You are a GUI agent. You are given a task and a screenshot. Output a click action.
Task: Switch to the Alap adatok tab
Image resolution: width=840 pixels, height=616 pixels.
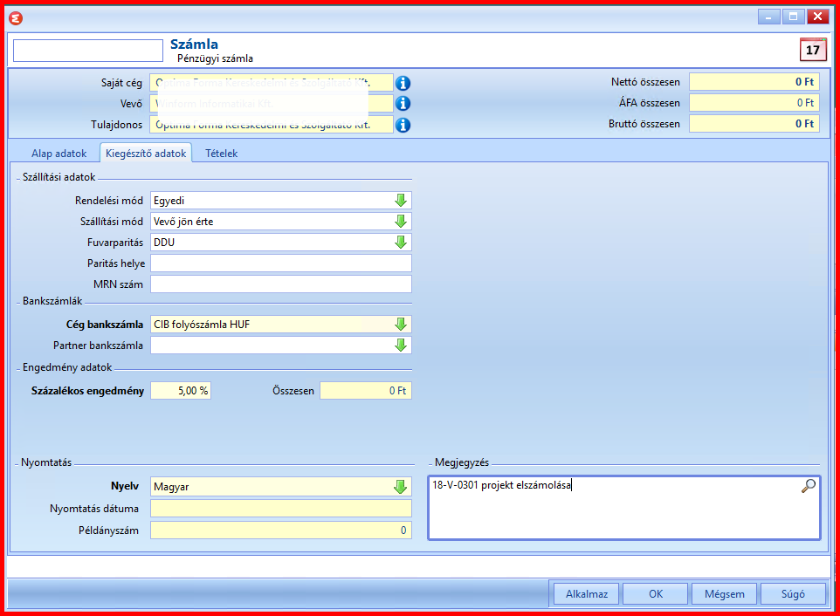point(59,154)
